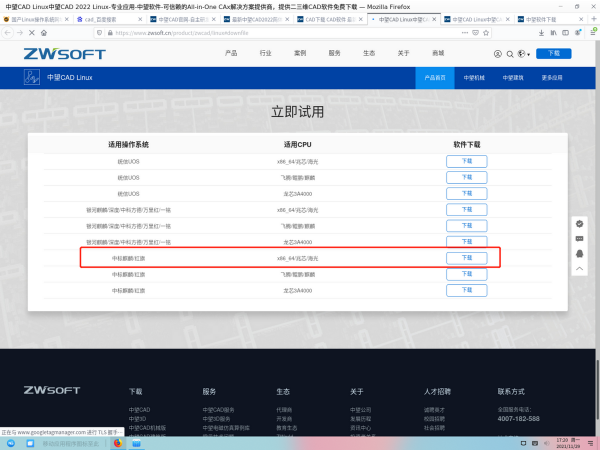The height and width of the screenshot is (450, 600).
Task: Click the site search magnifier icon
Action: pyautogui.click(x=510, y=54)
